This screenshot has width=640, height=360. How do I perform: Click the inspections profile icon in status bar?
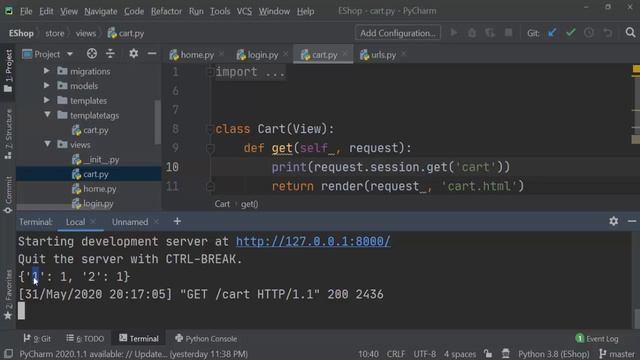505,353
